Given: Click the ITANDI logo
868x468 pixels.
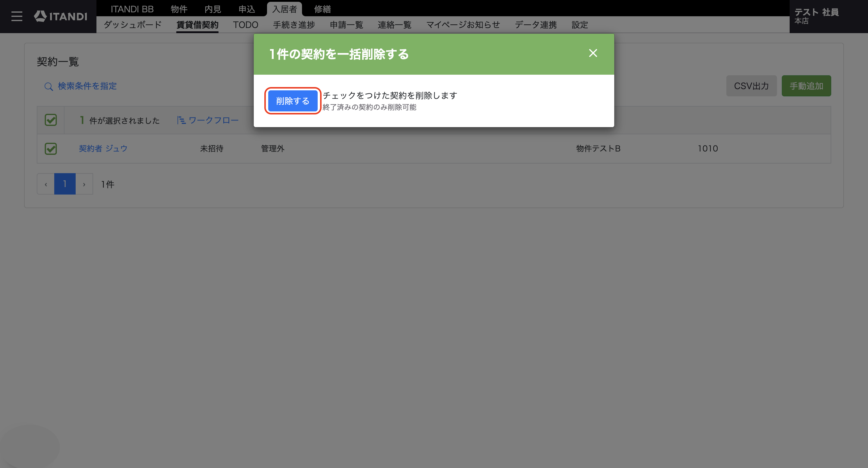Looking at the screenshot, I should 61,16.
